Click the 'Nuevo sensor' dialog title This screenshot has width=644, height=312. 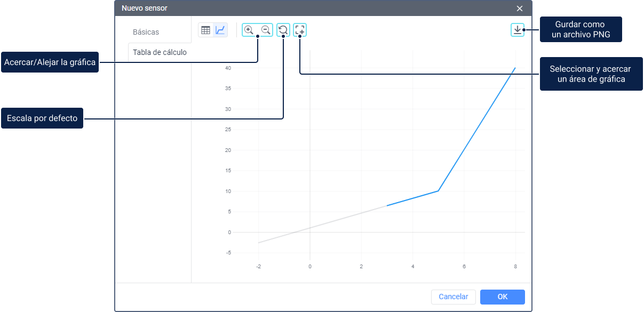coord(145,8)
